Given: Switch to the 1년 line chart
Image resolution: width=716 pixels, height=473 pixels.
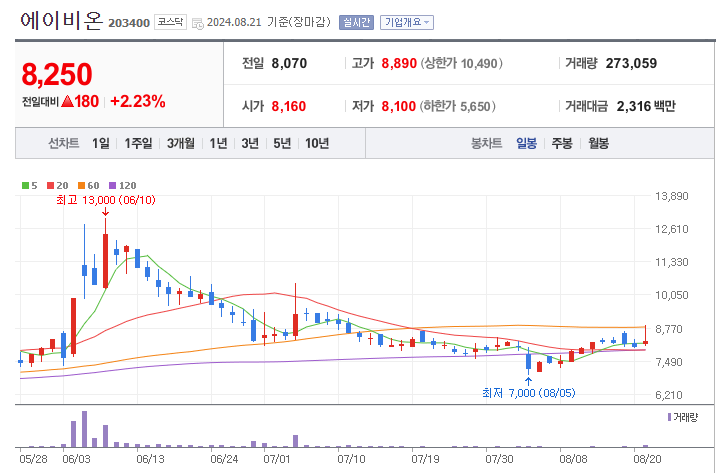Looking at the screenshot, I should point(218,143).
